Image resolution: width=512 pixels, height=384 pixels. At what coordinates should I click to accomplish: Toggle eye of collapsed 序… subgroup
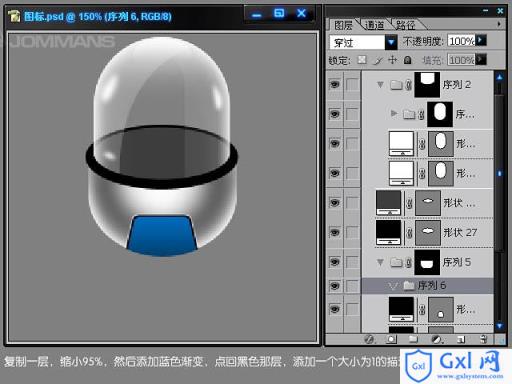pos(335,114)
